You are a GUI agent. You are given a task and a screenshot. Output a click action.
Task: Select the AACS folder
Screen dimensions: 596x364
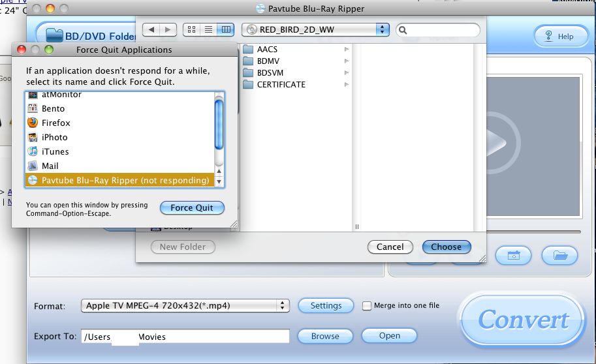[296, 50]
